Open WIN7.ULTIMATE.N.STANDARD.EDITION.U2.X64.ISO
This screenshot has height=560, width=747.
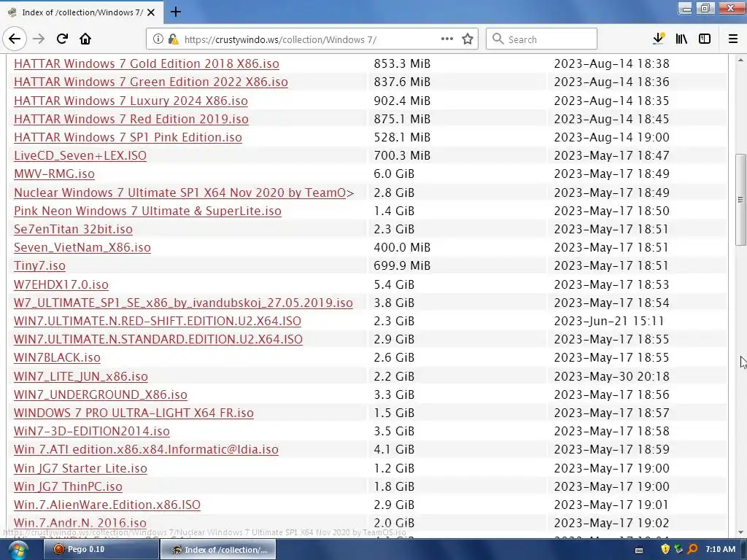158,340
